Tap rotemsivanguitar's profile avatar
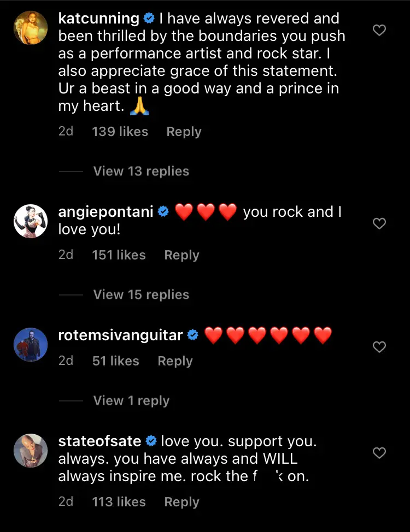The width and height of the screenshot is (410, 532). pyautogui.click(x=31, y=345)
